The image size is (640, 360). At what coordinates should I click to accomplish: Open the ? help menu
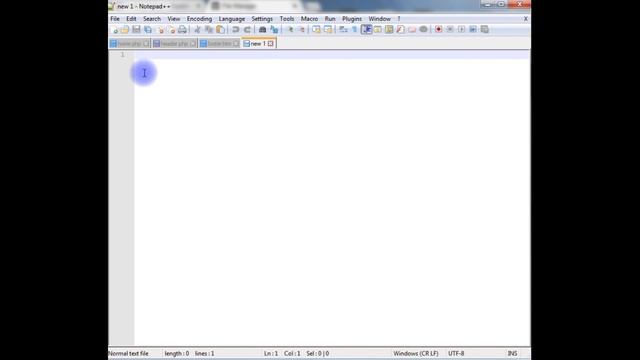[x=399, y=19]
